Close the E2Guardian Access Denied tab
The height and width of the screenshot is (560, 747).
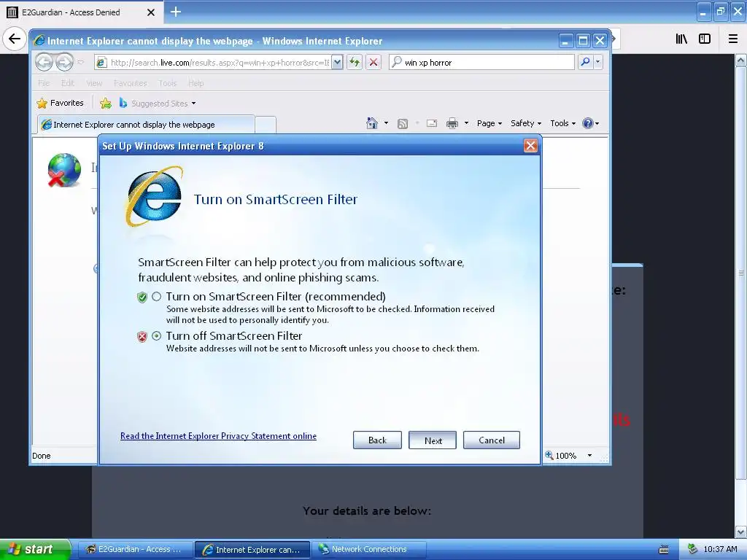[151, 12]
